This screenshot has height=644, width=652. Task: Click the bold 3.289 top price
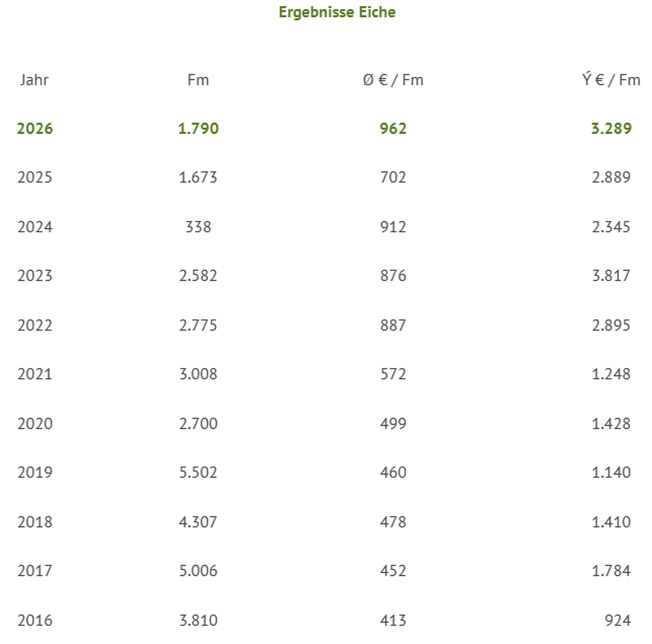[611, 129]
